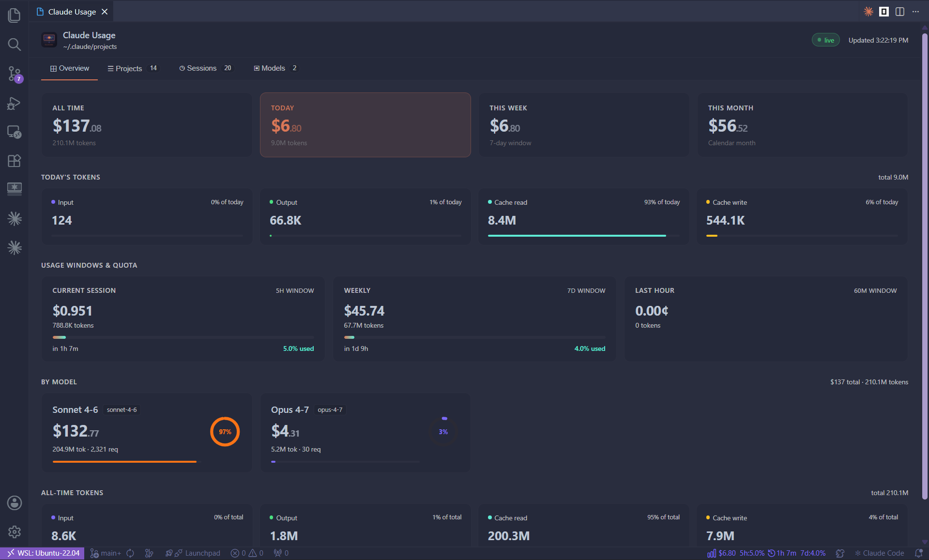
Task: Open the Remote Explorer view
Action: (15, 132)
